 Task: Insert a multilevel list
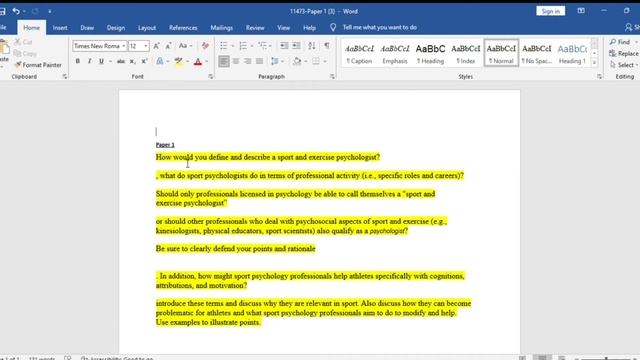262,46
